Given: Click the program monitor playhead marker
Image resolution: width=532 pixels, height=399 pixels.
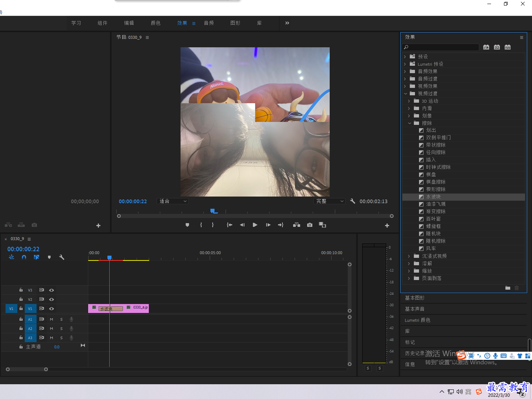Looking at the screenshot, I should pyautogui.click(x=213, y=211).
